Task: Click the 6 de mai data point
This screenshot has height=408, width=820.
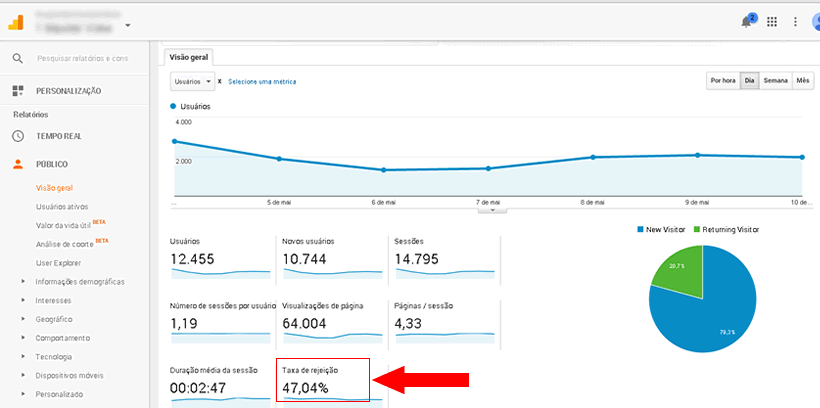Action: (x=383, y=170)
